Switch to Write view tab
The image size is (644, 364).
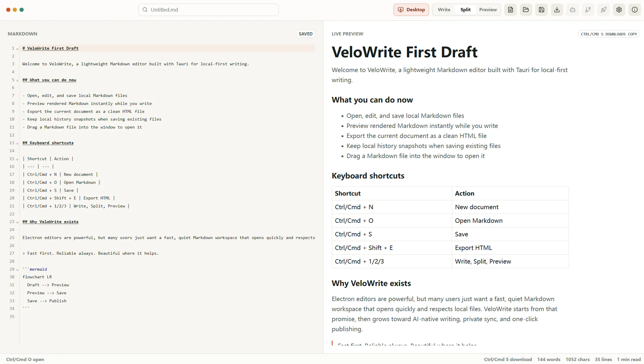point(444,10)
